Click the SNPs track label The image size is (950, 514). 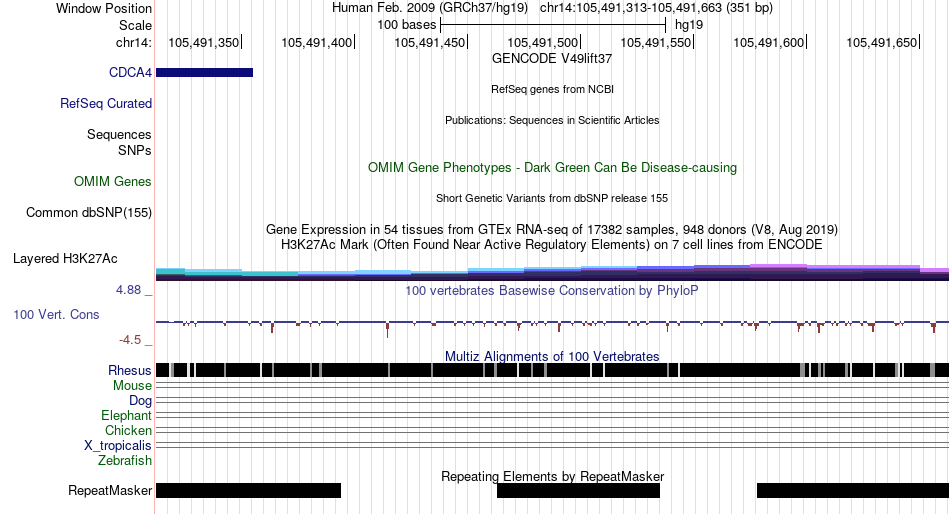(x=135, y=150)
